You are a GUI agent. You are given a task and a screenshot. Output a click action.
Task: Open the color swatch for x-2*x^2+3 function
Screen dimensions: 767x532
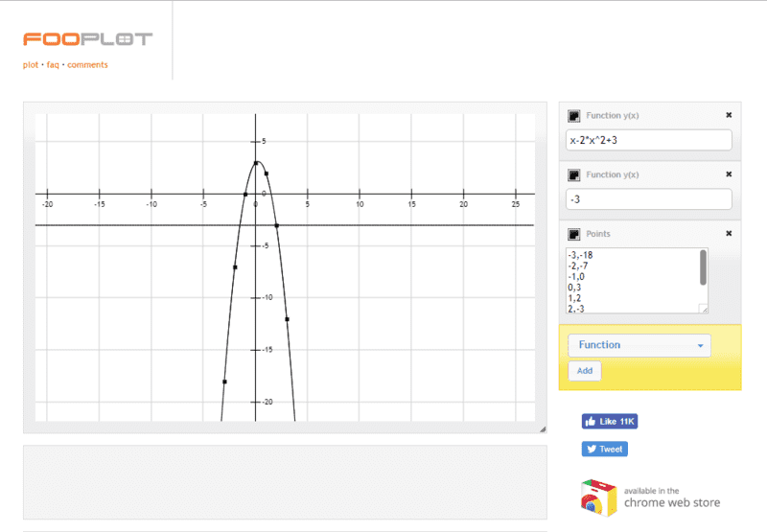click(x=573, y=116)
